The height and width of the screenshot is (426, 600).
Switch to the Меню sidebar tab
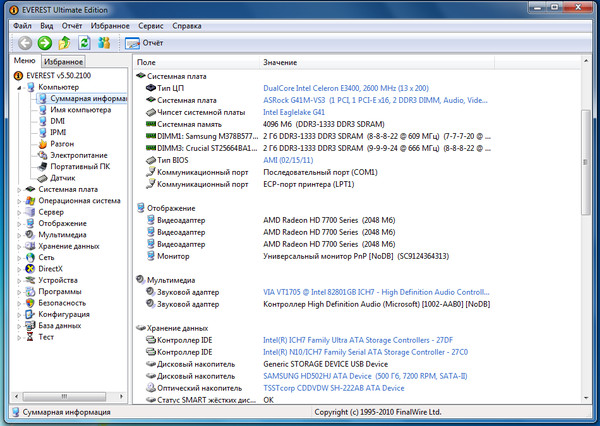[x=24, y=60]
